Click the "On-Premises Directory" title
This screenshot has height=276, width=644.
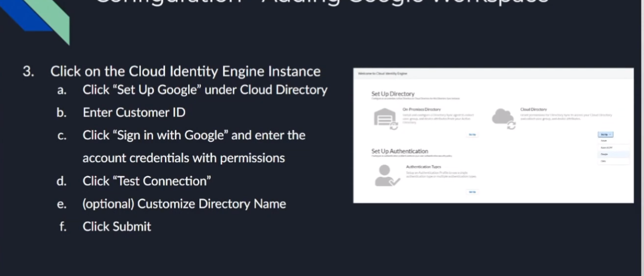pyautogui.click(x=422, y=109)
